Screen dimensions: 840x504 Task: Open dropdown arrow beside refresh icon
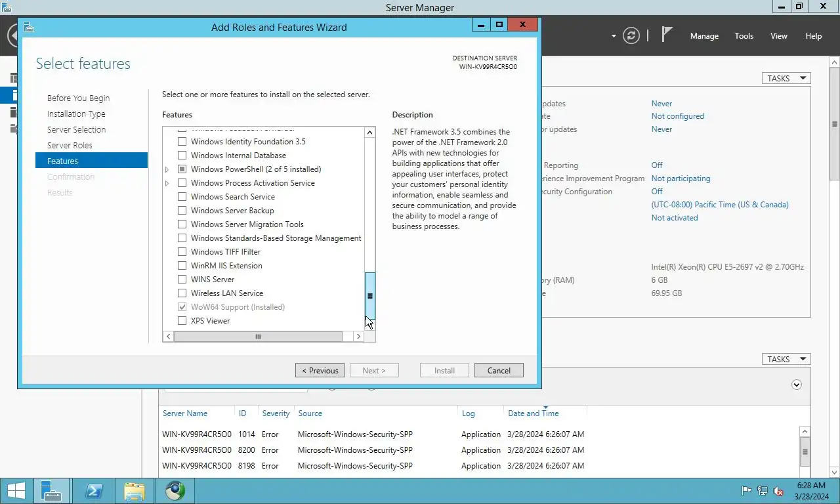(x=614, y=36)
